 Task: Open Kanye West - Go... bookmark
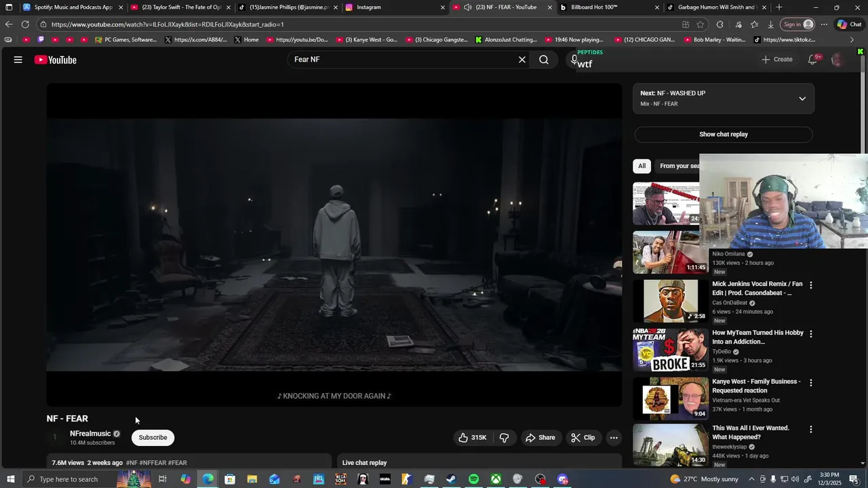[x=367, y=40]
